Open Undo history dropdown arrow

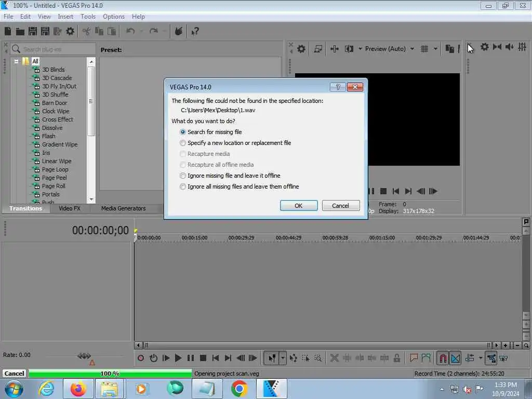[x=141, y=31]
